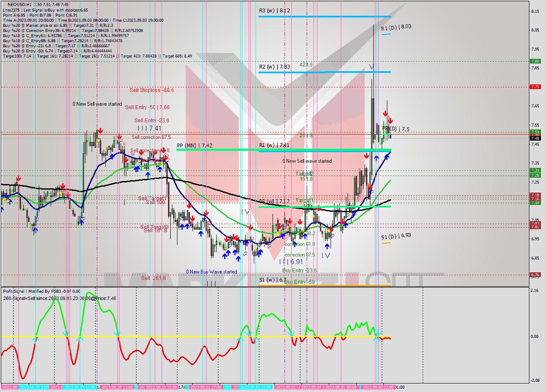Select the '2023.09.02 22:00' time axis label
The image size is (546, 392).
[x=256, y=387]
